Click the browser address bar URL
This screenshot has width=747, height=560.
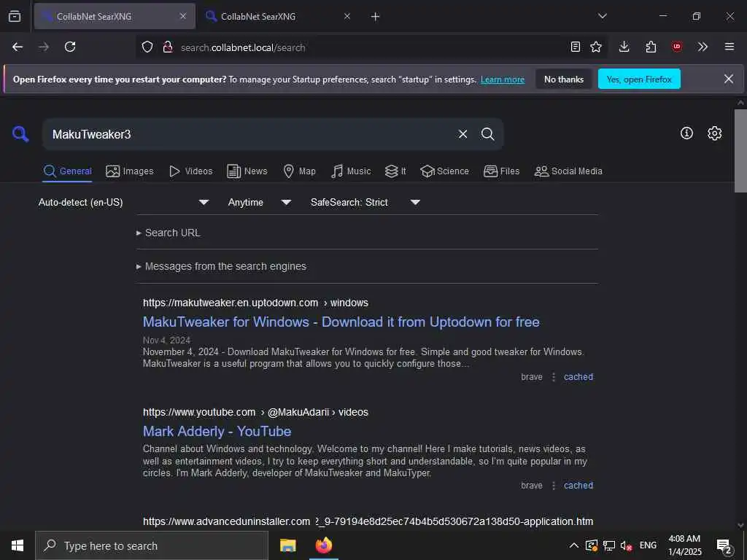point(243,47)
